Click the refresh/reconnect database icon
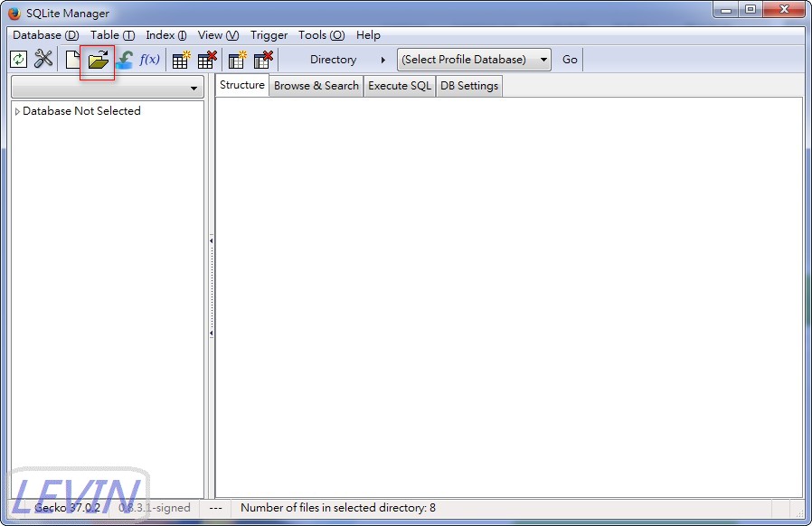Screen dimensions: 812x526 (19, 59)
